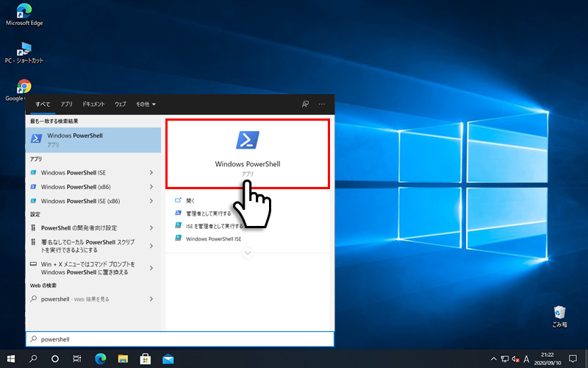Open Microsoft Edge desktop shortcut
This screenshot has width=588, height=368.
(24, 14)
